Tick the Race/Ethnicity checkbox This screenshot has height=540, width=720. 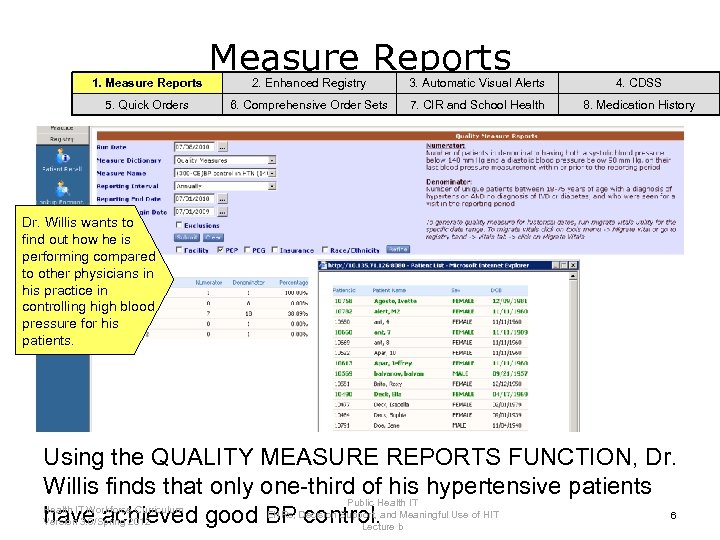325,250
